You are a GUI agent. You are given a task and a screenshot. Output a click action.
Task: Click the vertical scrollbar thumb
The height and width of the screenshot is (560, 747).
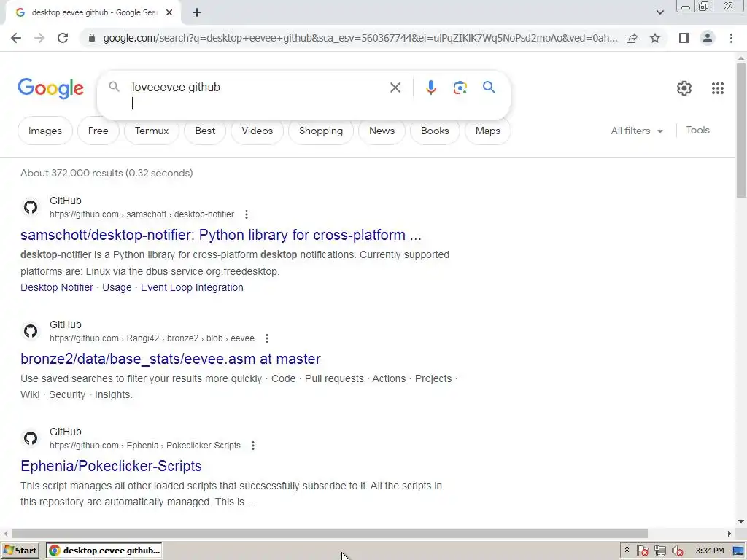click(741, 130)
